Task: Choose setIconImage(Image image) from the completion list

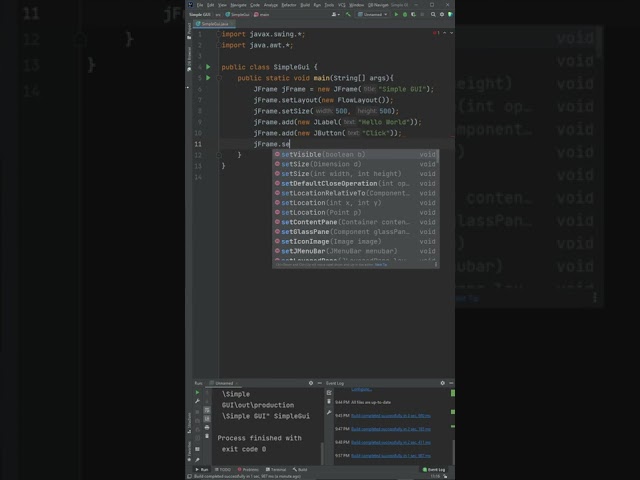Action: [355, 241]
